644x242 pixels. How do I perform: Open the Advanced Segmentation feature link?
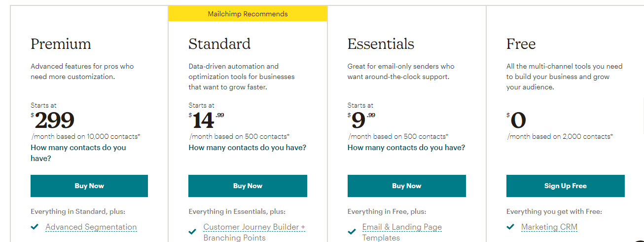click(91, 227)
